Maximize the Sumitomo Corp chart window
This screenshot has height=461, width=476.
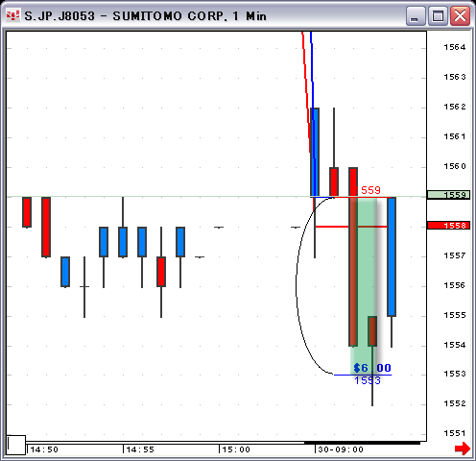pos(438,15)
